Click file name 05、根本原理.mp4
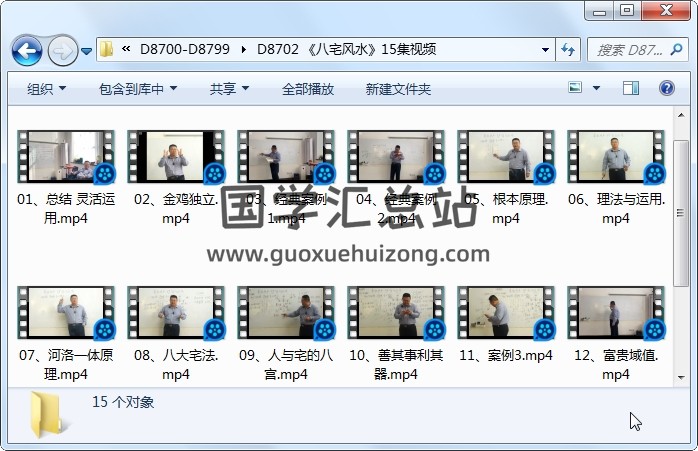Screen dimensions: 698x451 coord(506,208)
